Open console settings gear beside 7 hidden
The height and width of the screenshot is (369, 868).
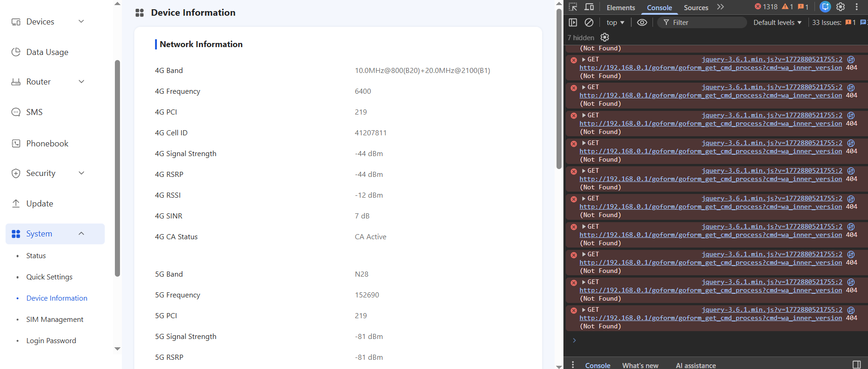pyautogui.click(x=605, y=37)
